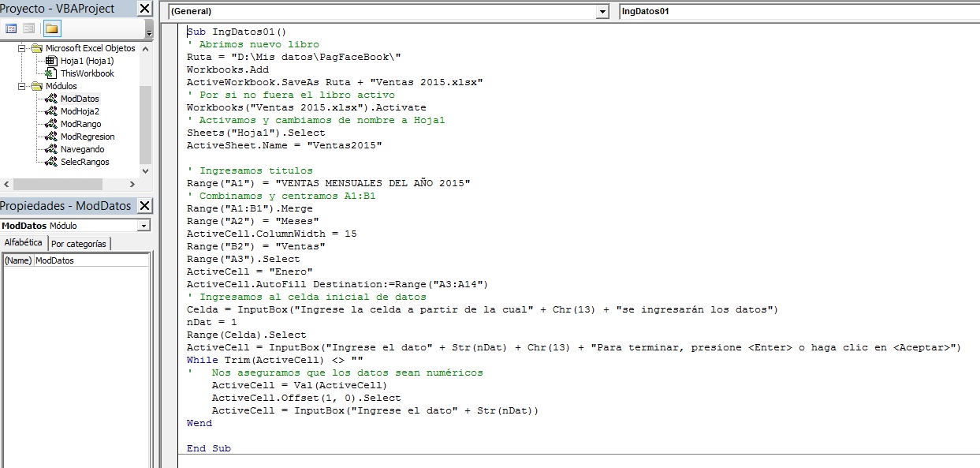Click the 'Workbooks.Add' code line

pyautogui.click(x=228, y=70)
